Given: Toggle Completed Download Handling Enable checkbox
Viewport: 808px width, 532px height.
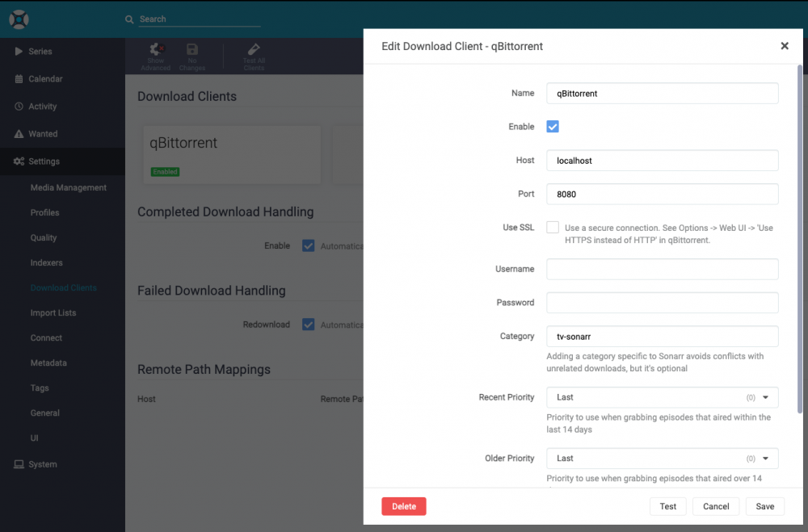Looking at the screenshot, I should coord(308,245).
